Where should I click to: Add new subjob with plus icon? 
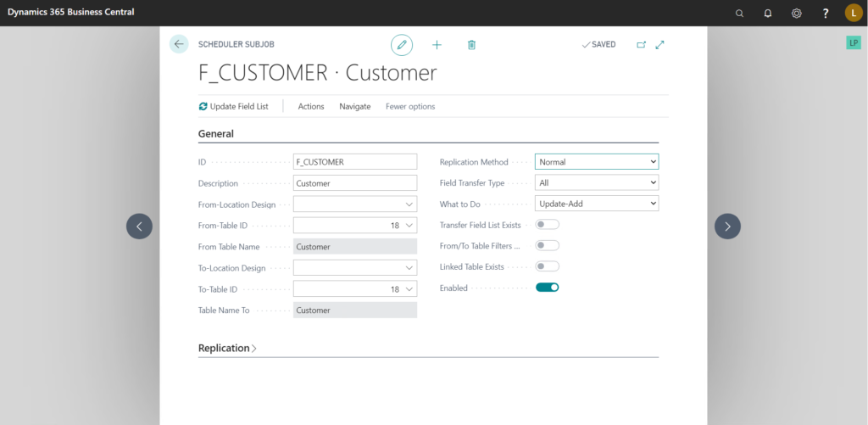(437, 45)
